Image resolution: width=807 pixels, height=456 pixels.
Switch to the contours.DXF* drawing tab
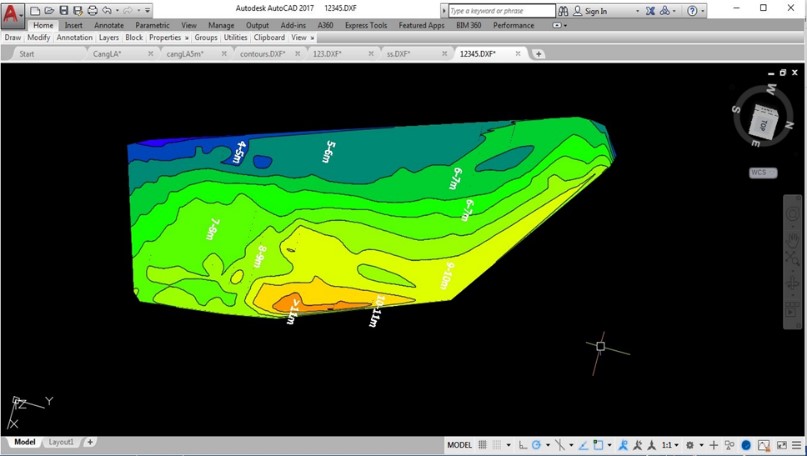click(x=262, y=54)
